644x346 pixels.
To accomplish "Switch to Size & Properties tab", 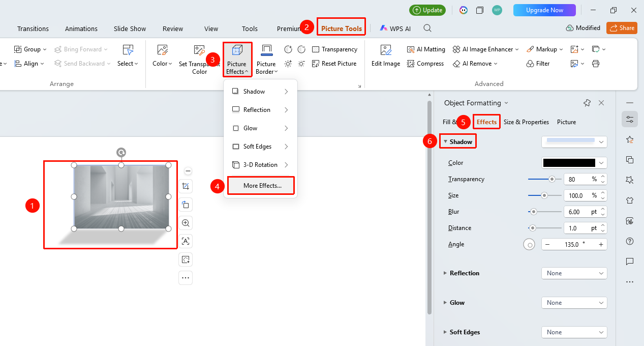I will click(526, 122).
